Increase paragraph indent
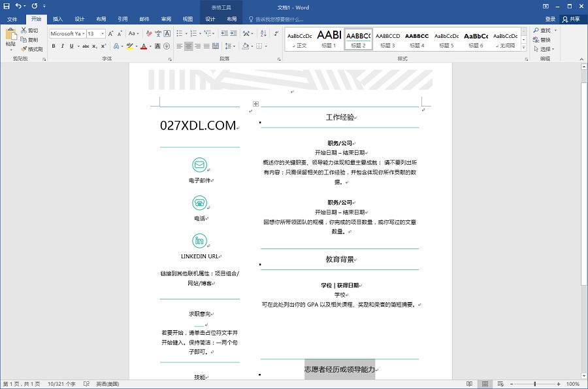 (x=233, y=33)
